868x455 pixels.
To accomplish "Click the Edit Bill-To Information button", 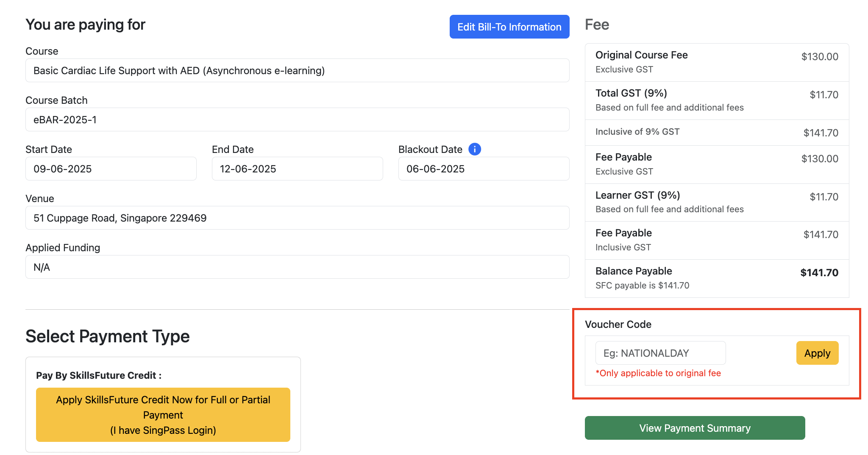I will [x=509, y=27].
